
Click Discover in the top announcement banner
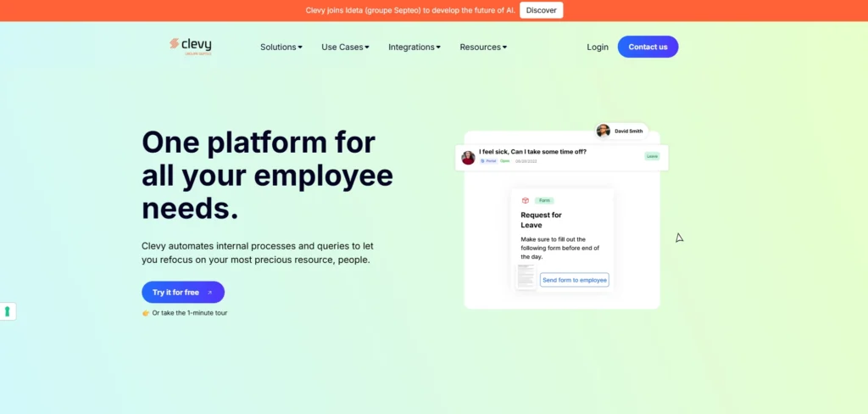[541, 10]
